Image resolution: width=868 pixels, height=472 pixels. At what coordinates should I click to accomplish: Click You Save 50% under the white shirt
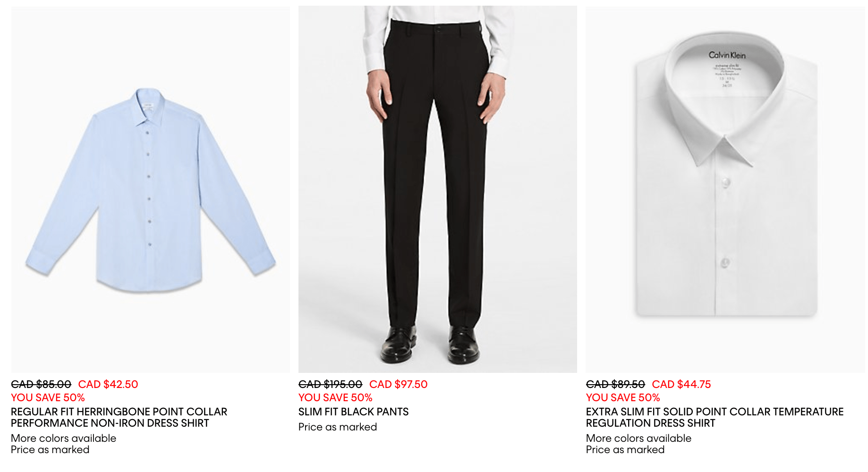[x=623, y=397]
